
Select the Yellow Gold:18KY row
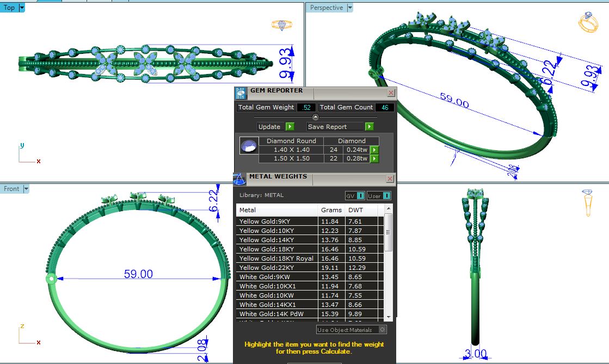pos(277,249)
